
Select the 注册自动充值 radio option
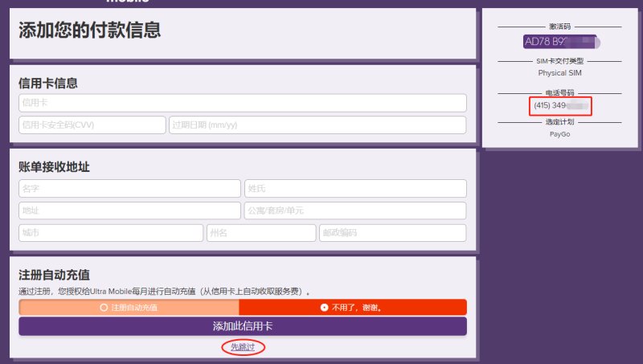click(x=129, y=308)
